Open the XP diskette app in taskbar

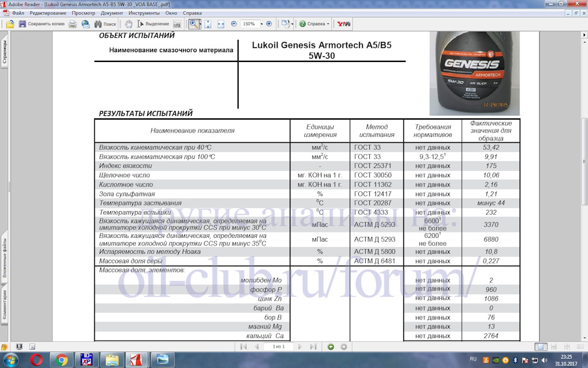[x=86, y=360]
